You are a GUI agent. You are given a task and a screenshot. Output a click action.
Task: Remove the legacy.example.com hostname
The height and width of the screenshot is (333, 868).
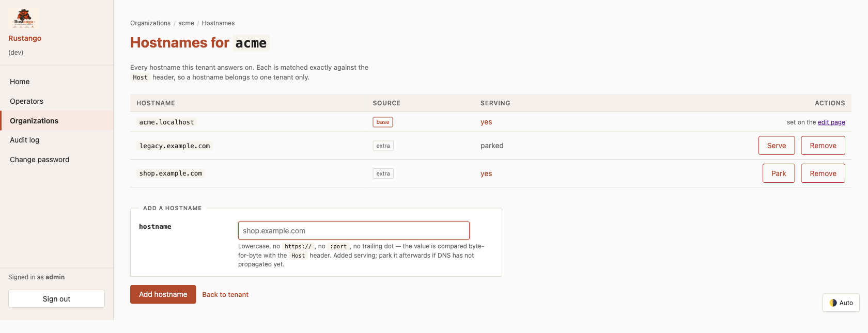(x=823, y=146)
